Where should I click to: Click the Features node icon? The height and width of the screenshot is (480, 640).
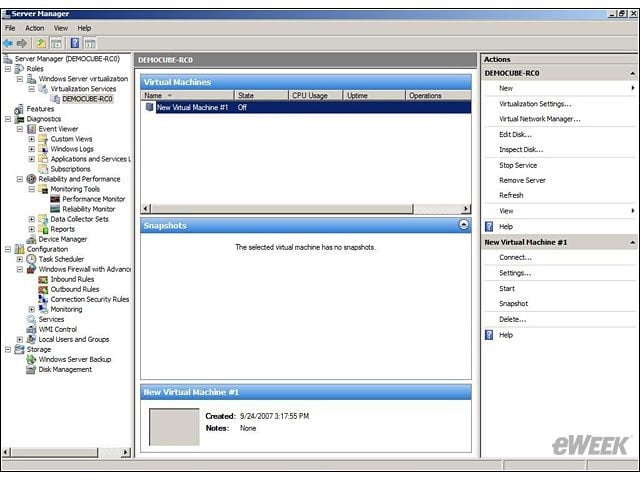[19, 109]
